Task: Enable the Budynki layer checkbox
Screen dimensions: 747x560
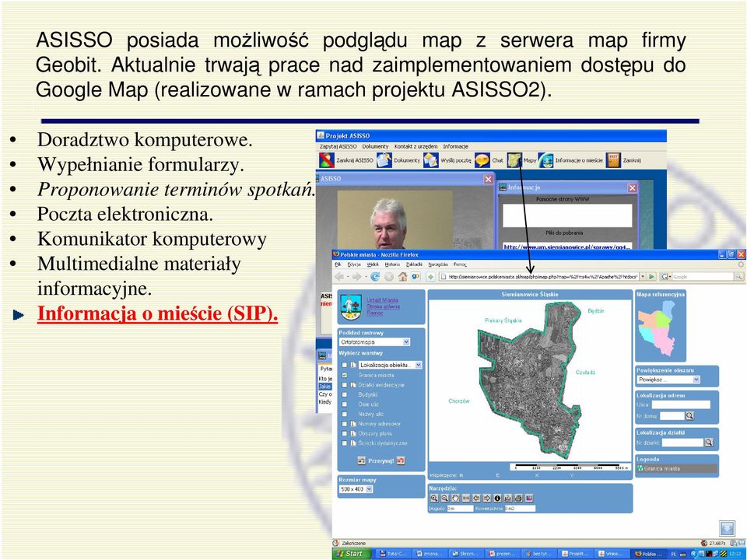Action: [345, 395]
